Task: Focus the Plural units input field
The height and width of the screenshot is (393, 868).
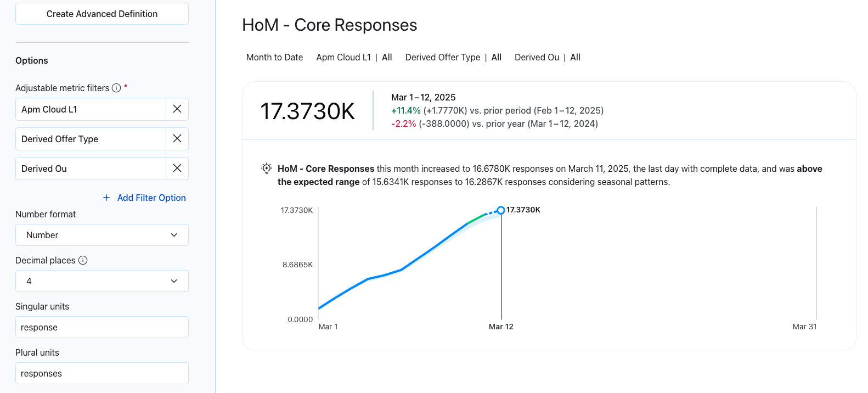Action: click(x=102, y=373)
